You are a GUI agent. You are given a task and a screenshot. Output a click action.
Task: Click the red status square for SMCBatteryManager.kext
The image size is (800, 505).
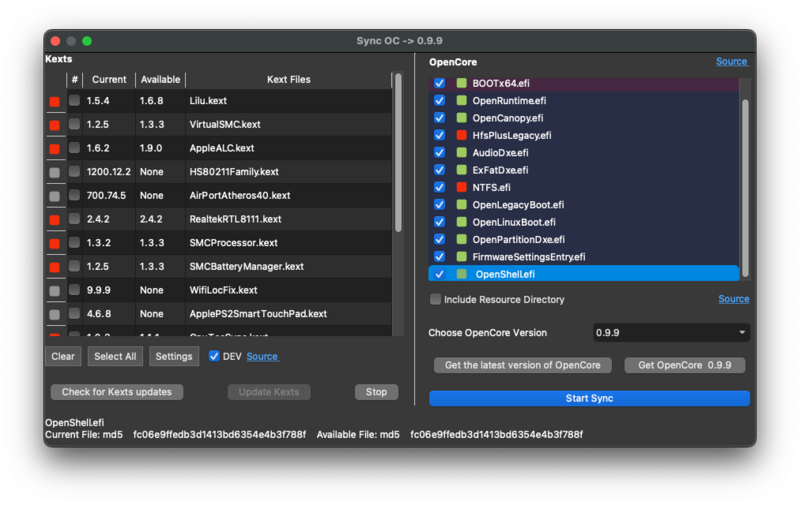(55, 267)
